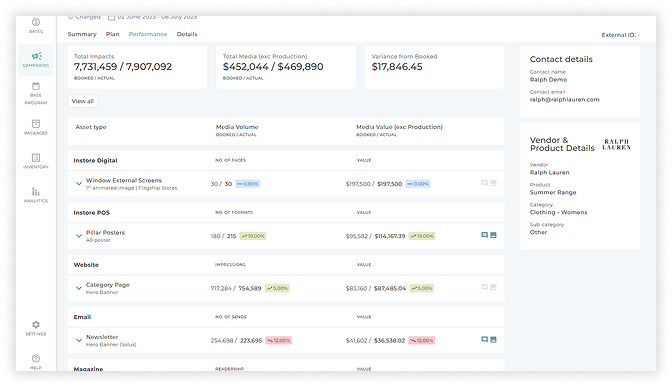
Task: Click the ralph@ralphlauren.com email
Action: [x=564, y=99]
